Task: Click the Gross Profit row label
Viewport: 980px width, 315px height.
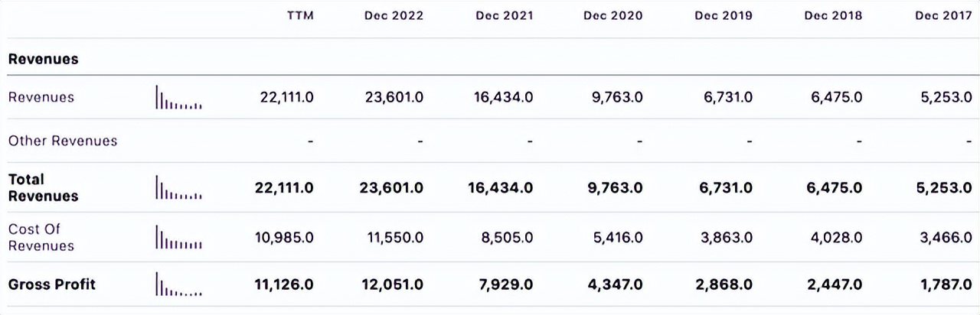Action: point(52,284)
